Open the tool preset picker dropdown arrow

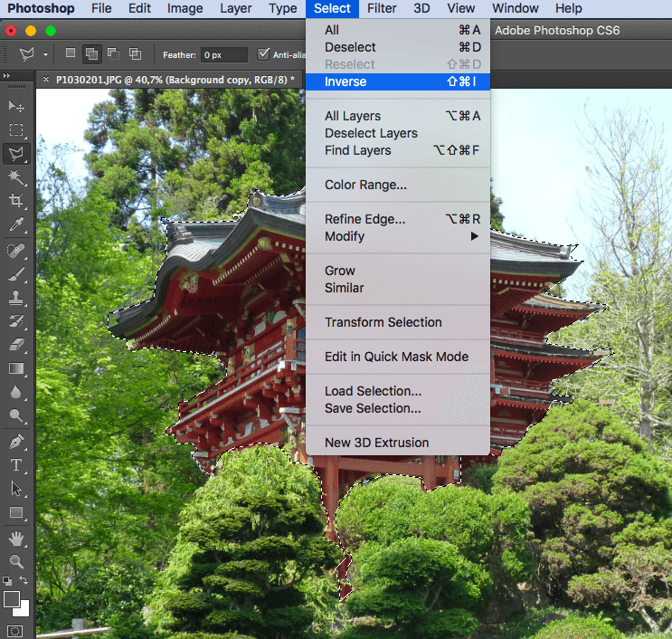click(x=46, y=55)
